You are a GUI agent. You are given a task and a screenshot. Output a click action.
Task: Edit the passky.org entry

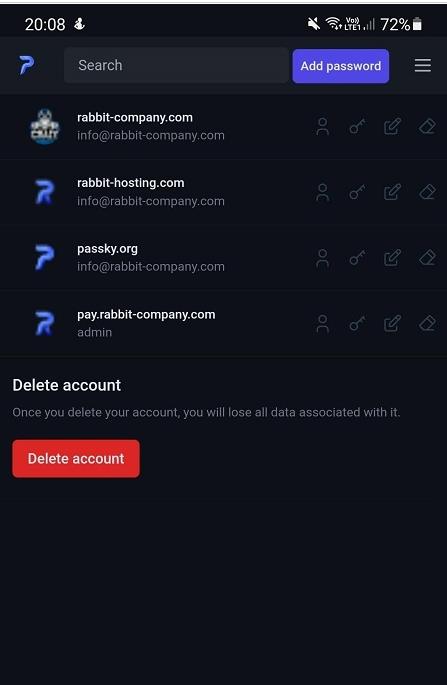pyautogui.click(x=392, y=258)
